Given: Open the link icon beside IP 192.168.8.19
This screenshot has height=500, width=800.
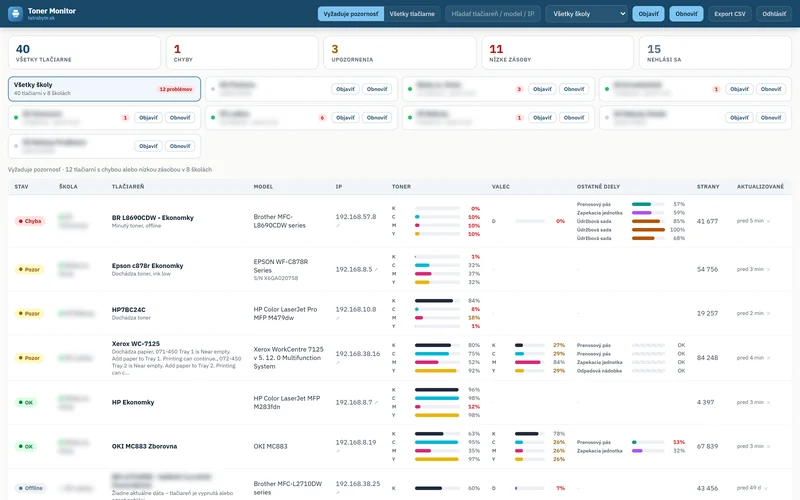Looking at the screenshot, I should click(x=338, y=451).
